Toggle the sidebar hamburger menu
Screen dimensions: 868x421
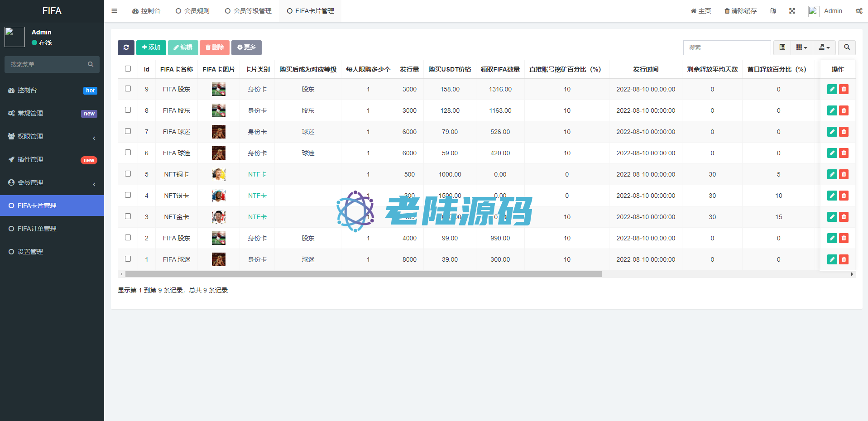[x=115, y=11]
